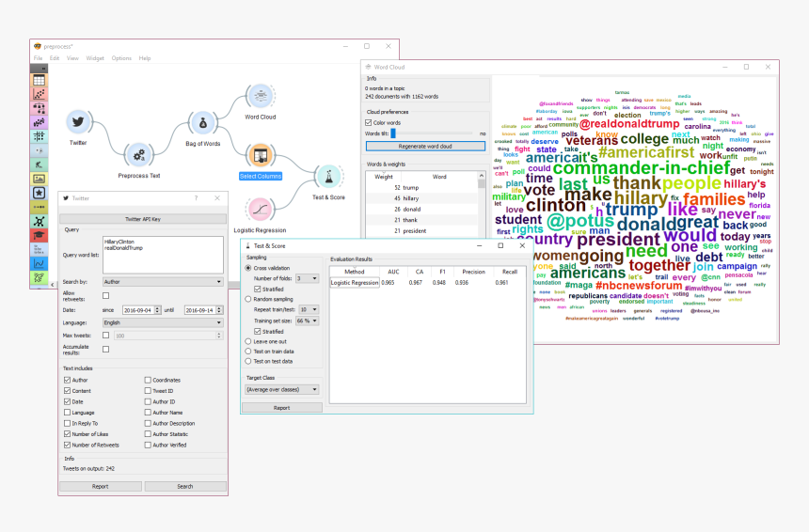Open the star Prototypes category icon
This screenshot has height=532, width=809.
(39, 193)
